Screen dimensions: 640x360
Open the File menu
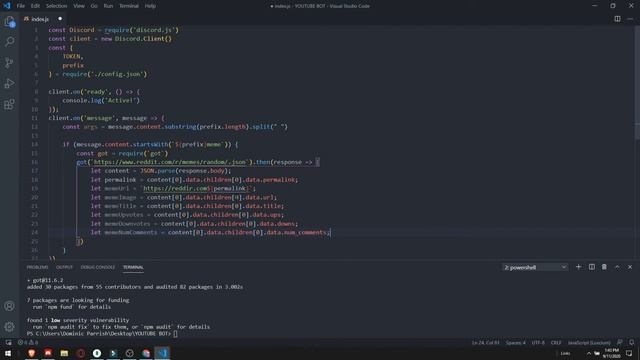coord(20,6)
